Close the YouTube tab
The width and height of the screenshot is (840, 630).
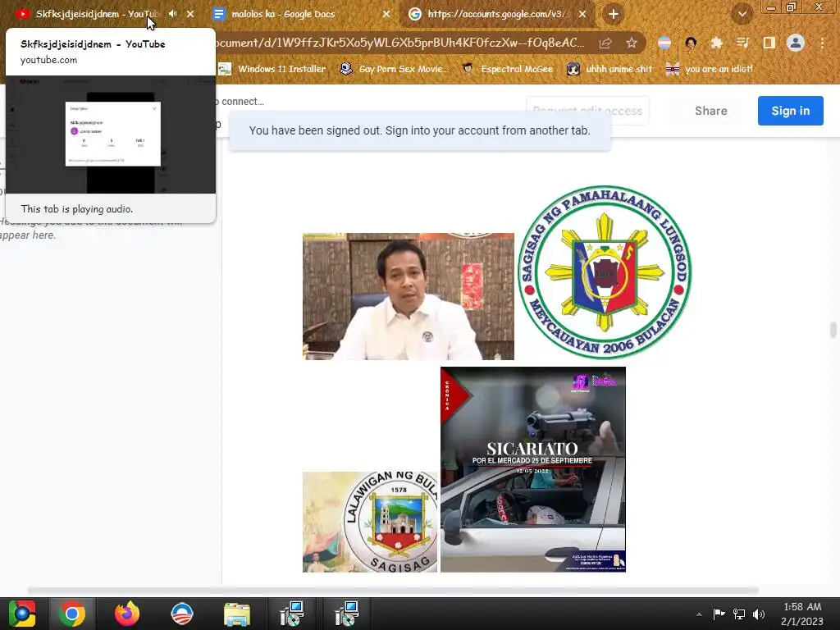pyautogui.click(x=190, y=14)
